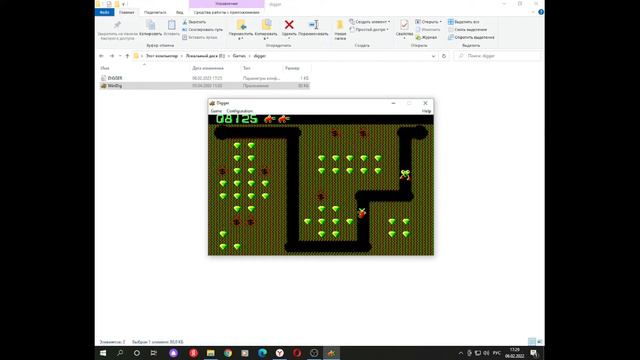This screenshot has width=640, height=360.
Task: Click the volume speaker tray icon
Action: pyautogui.click(x=486, y=353)
